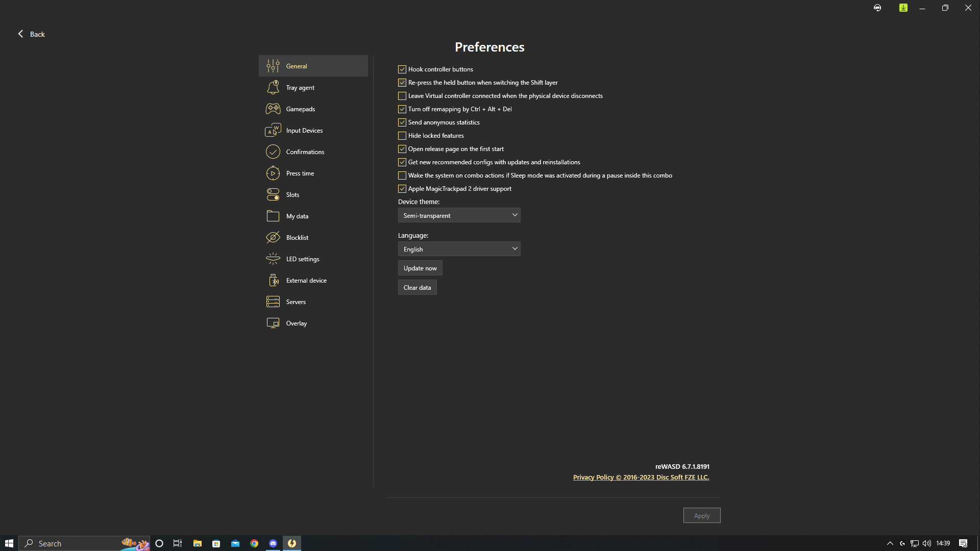Enable Hide locked features checkbox

402,136
